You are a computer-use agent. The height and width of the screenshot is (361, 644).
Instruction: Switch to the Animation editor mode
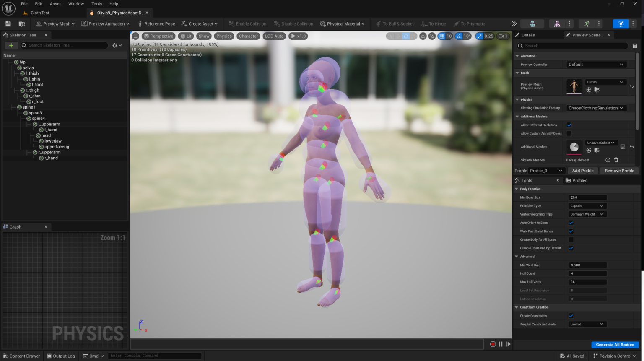(587, 24)
